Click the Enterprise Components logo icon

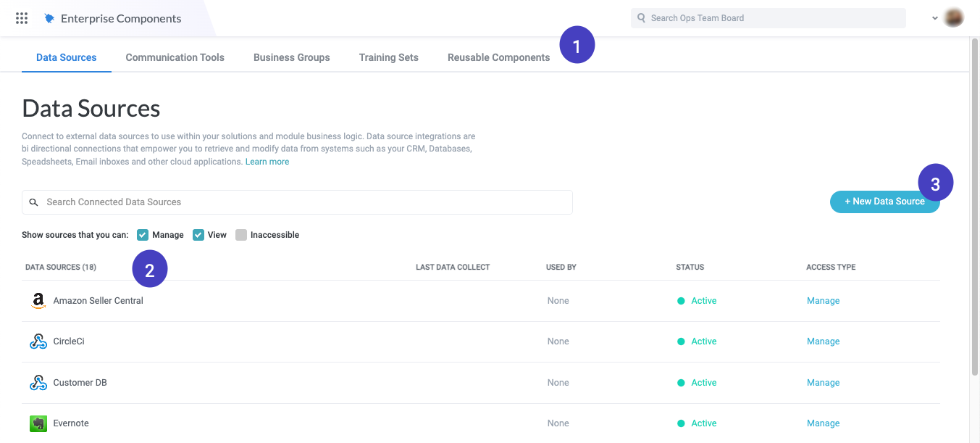(49, 19)
